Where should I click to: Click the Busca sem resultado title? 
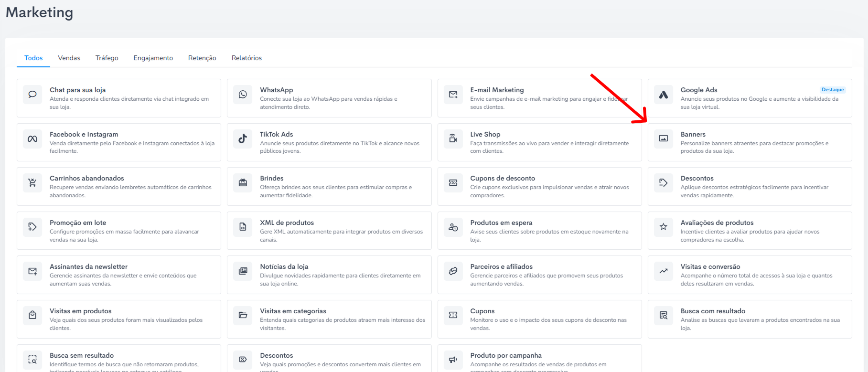pos(82,355)
